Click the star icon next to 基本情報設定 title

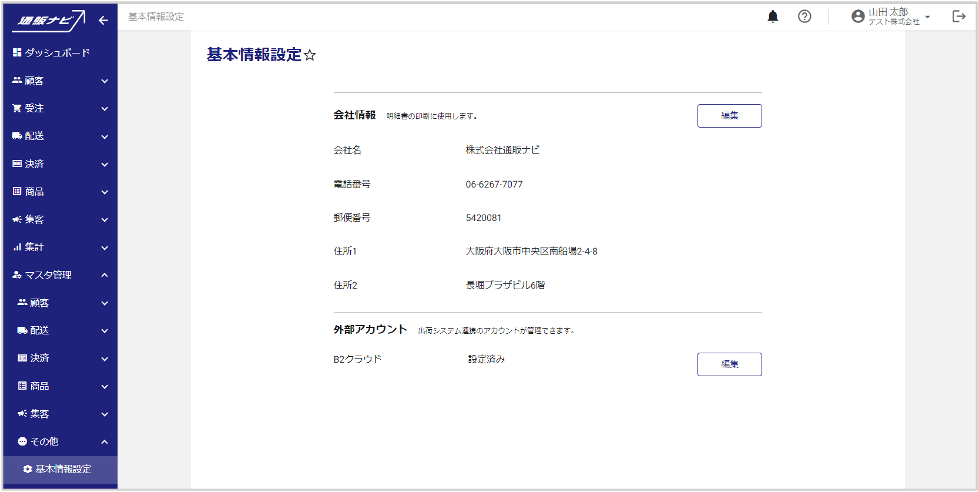pyautogui.click(x=310, y=56)
